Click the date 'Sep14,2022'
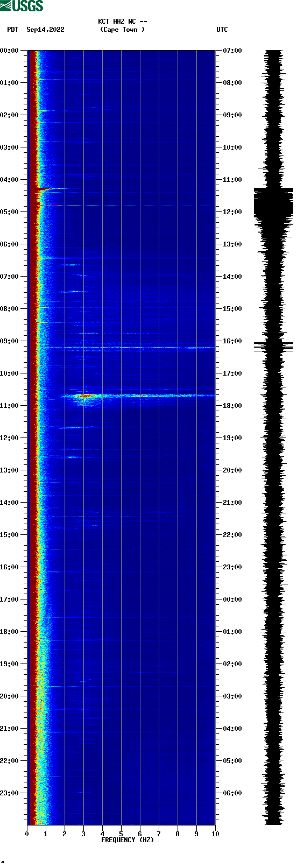Viewport: 297px width, 868px height. coord(45,30)
